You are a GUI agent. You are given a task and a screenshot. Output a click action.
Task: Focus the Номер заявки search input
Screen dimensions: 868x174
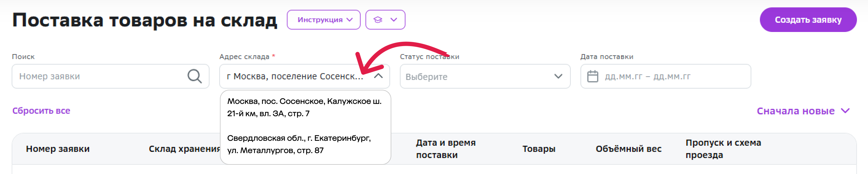coord(101,77)
